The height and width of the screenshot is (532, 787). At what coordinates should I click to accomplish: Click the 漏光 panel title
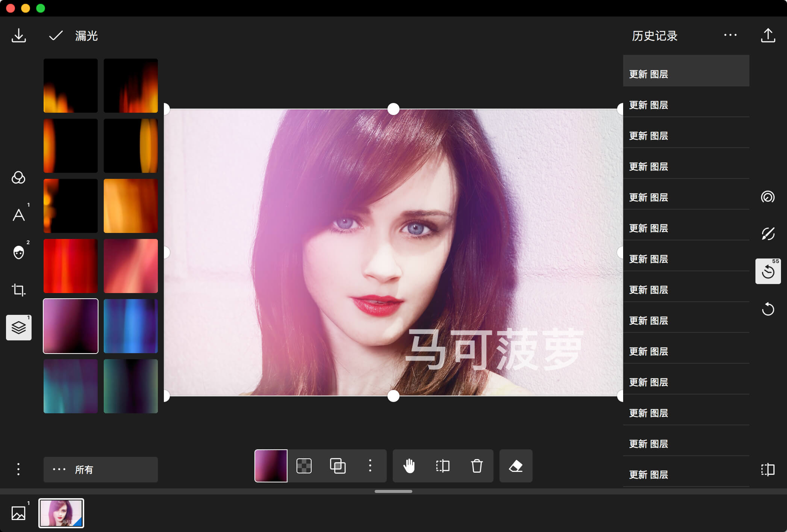click(x=86, y=36)
